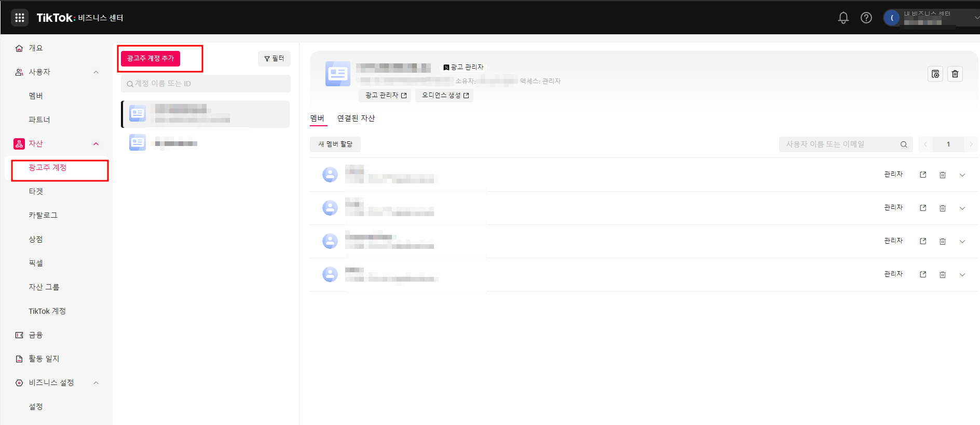Go to the next members page arrow
The height and width of the screenshot is (425, 980).
[x=971, y=144]
